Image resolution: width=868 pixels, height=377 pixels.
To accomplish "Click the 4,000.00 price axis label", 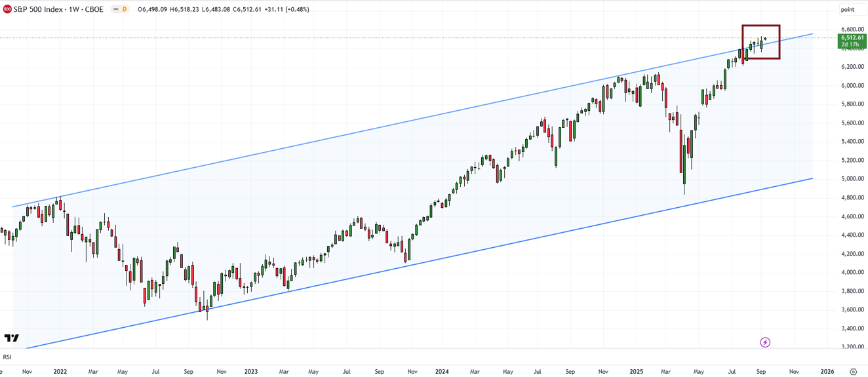I will (852, 272).
